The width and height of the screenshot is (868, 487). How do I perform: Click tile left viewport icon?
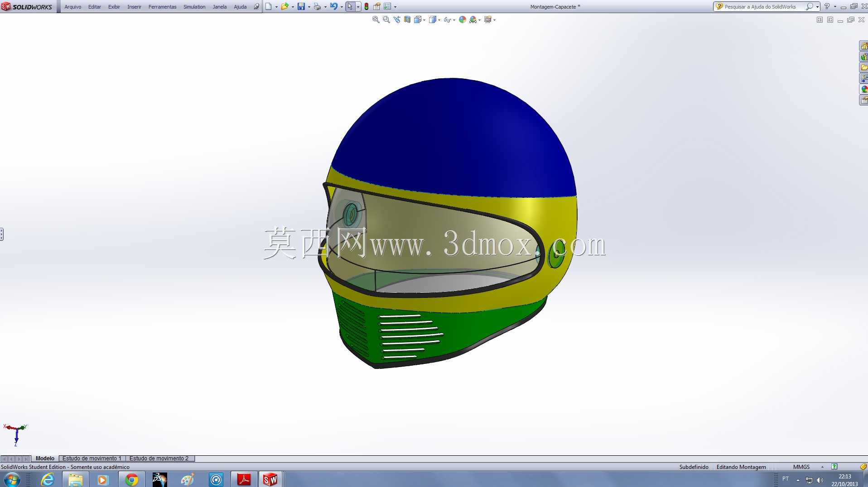[820, 20]
